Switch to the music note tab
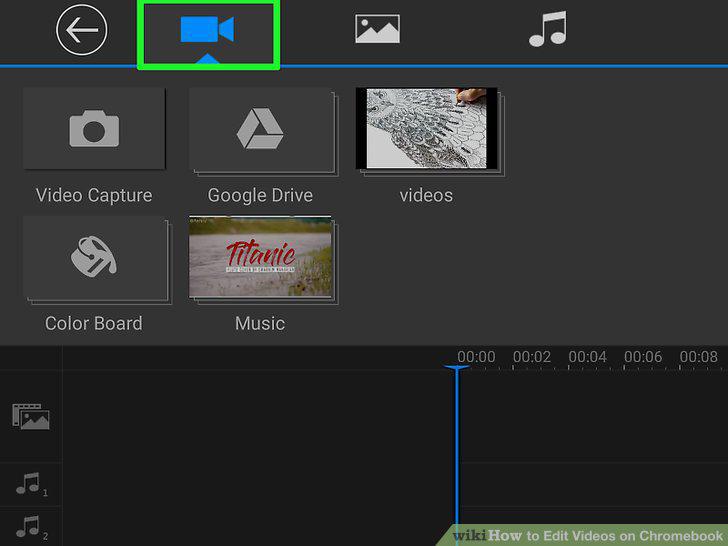 [x=548, y=29]
